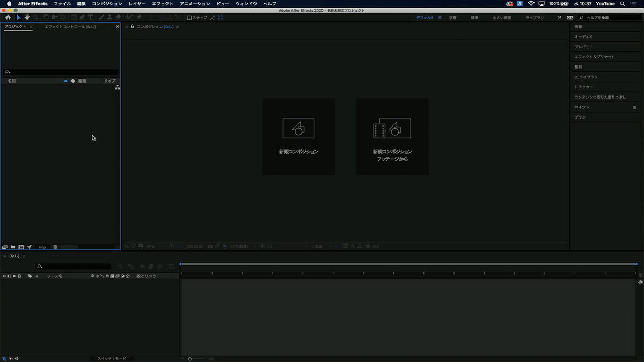Screen dimensions: 644x362
Task: Select the Rotation tool
Action: [46, 17]
